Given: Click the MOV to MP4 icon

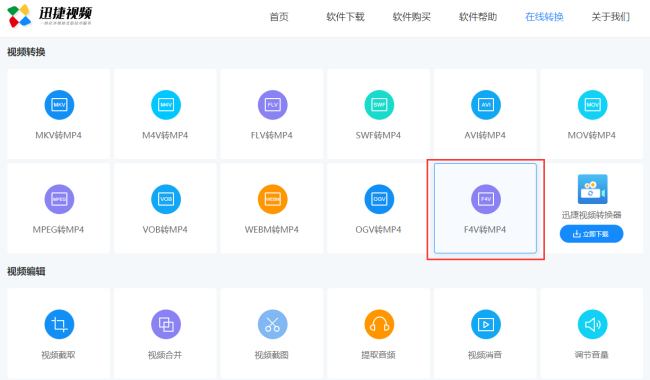Looking at the screenshot, I should point(592,105).
